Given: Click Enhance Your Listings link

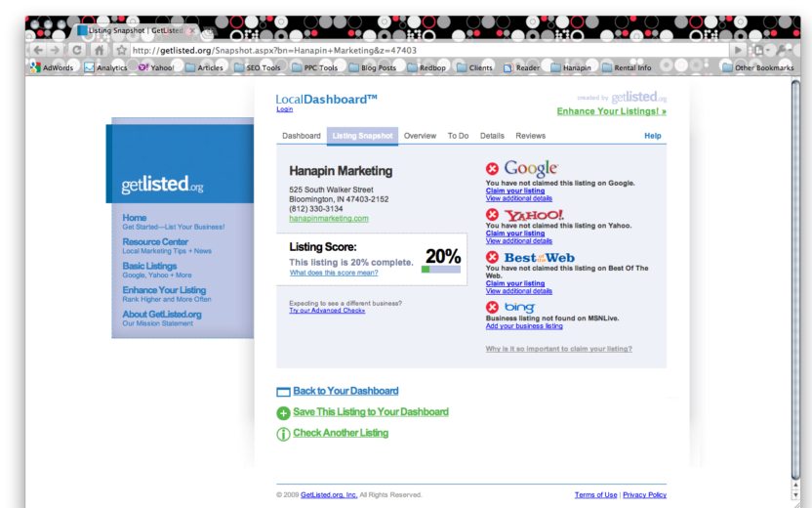Looking at the screenshot, I should pos(612,111).
